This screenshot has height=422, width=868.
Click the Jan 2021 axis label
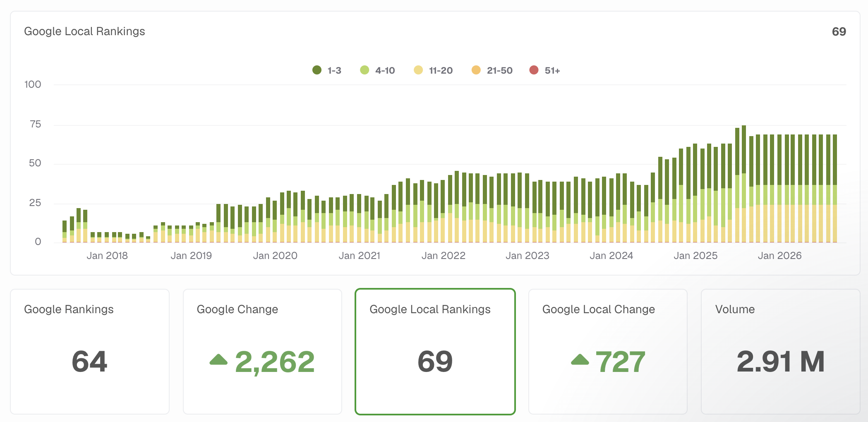click(360, 256)
